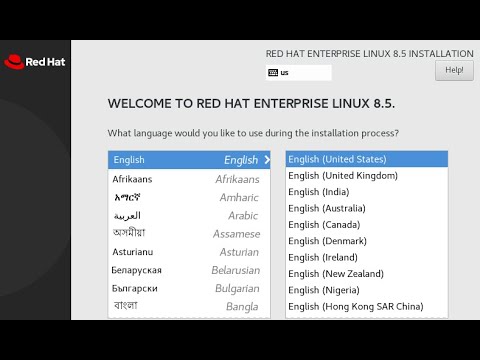Image resolution: width=480 pixels, height=360 pixels.
Task: Choose Belarusian in the language list
Action: 189,270
